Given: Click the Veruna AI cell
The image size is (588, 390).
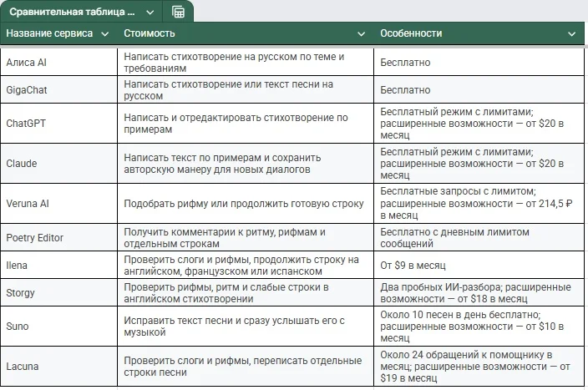Looking at the screenshot, I should click(x=58, y=204).
